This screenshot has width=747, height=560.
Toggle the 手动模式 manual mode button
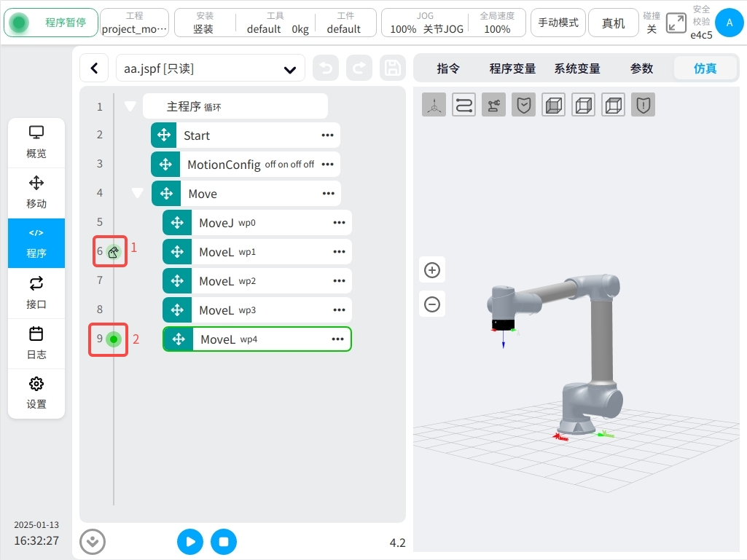[x=558, y=23]
